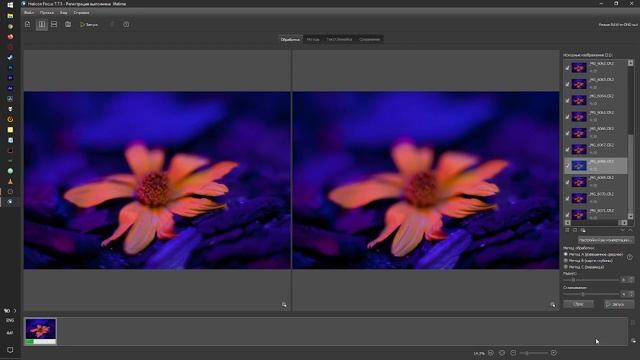Open notifications center on taskbar
This screenshot has height=360, width=640.
[10, 350]
